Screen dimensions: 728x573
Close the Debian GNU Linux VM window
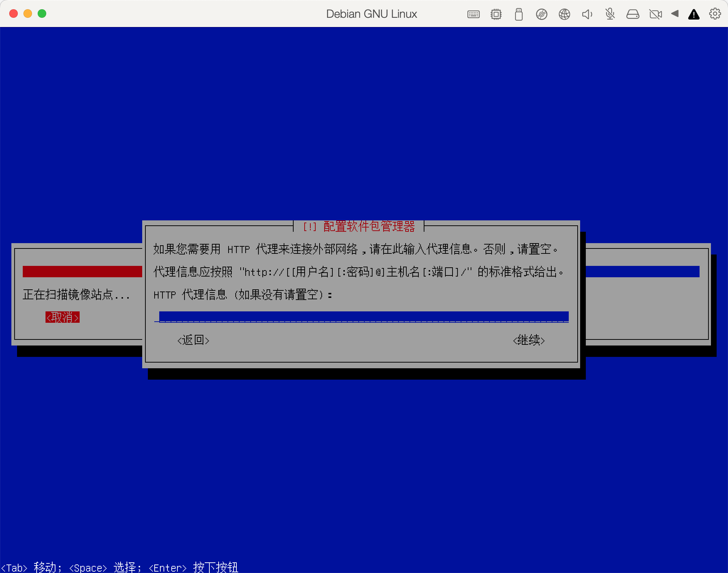point(14,14)
